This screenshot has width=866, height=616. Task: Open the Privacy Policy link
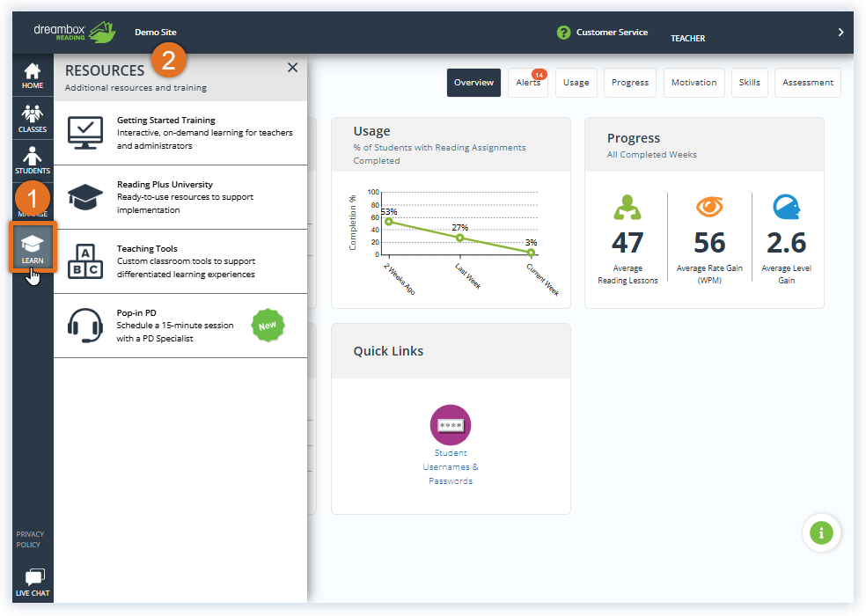pos(29,539)
